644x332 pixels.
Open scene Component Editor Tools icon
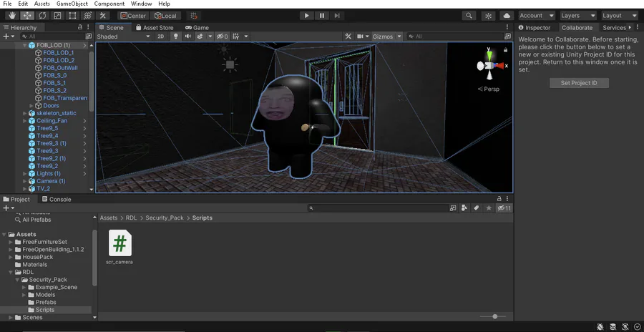click(348, 36)
